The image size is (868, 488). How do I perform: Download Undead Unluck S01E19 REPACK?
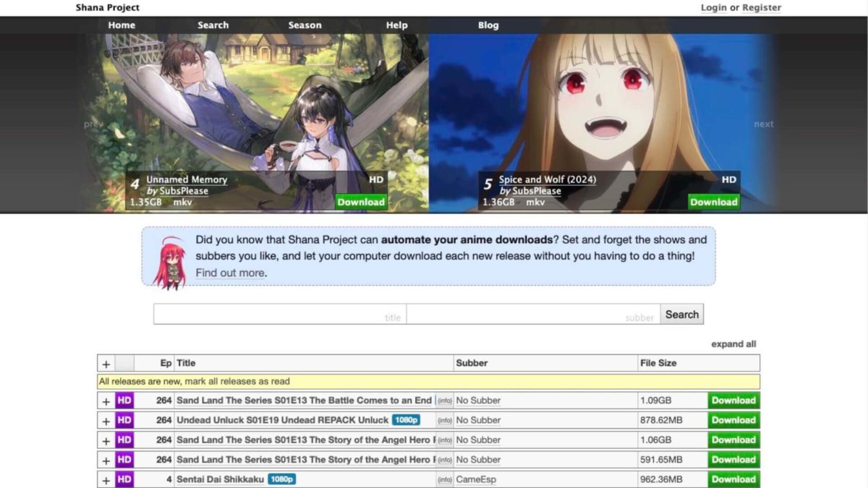(733, 420)
